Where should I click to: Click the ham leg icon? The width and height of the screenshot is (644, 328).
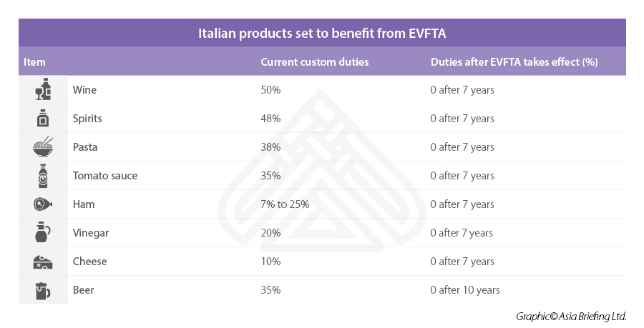click(43, 204)
